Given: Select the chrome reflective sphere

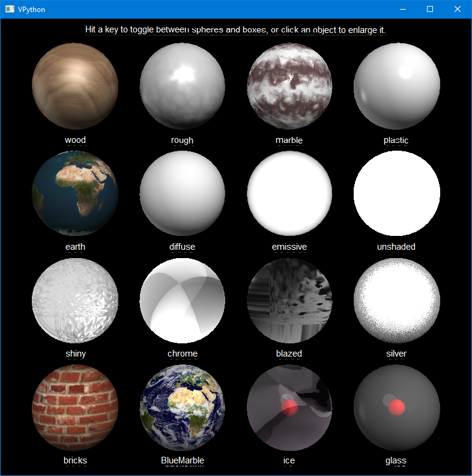Looking at the screenshot, I should [182, 301].
